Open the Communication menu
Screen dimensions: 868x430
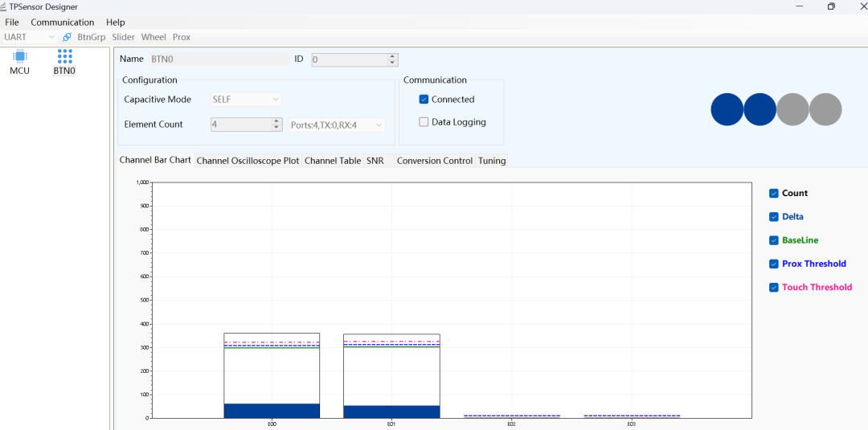(62, 23)
